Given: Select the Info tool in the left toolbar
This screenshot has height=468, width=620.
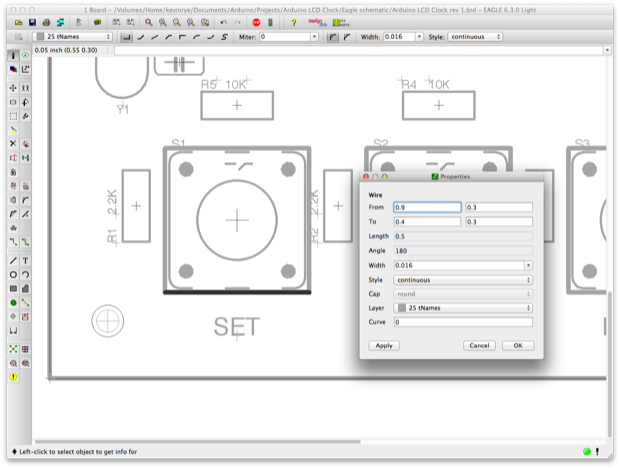Looking at the screenshot, I should (x=13, y=56).
